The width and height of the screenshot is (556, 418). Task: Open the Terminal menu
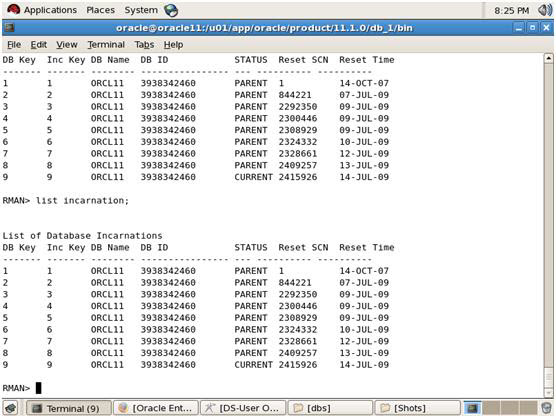pyautogui.click(x=106, y=45)
